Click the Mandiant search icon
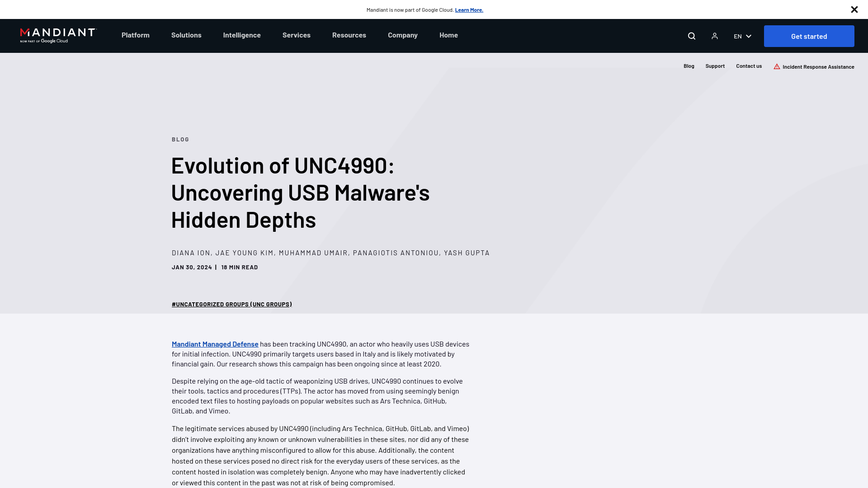 click(692, 36)
